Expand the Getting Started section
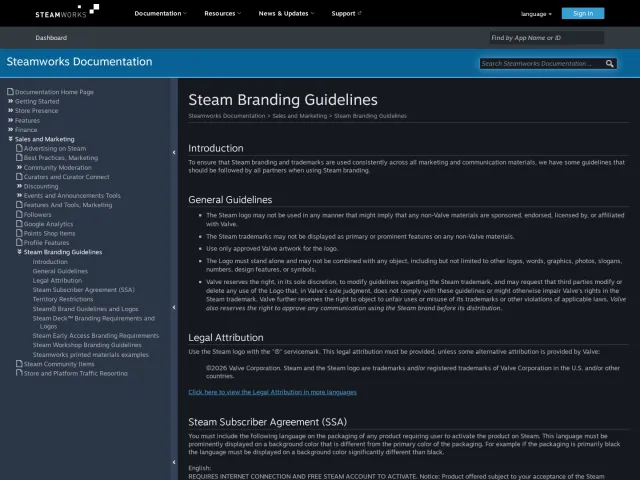 11,101
